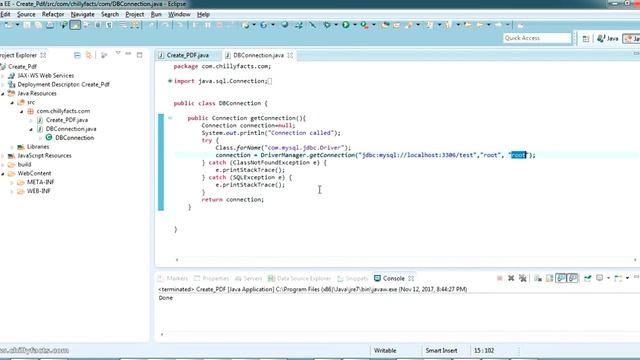Click Clear Console icon
640x360 pixels.
click(538, 278)
